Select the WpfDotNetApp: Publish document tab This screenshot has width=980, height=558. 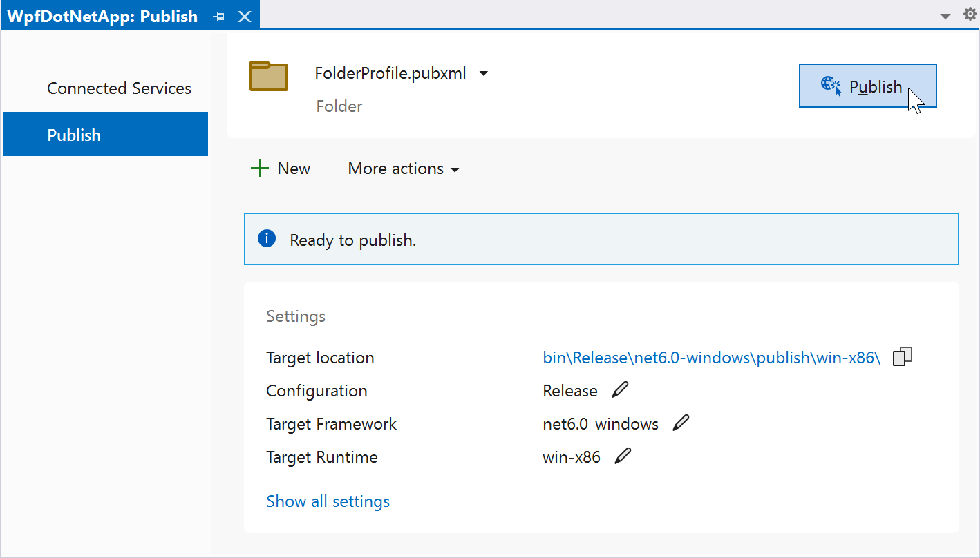pyautogui.click(x=102, y=17)
